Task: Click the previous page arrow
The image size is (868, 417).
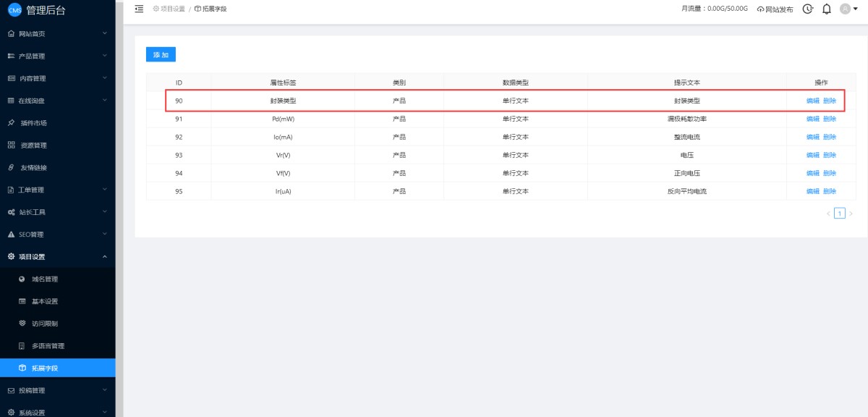Action: point(828,214)
